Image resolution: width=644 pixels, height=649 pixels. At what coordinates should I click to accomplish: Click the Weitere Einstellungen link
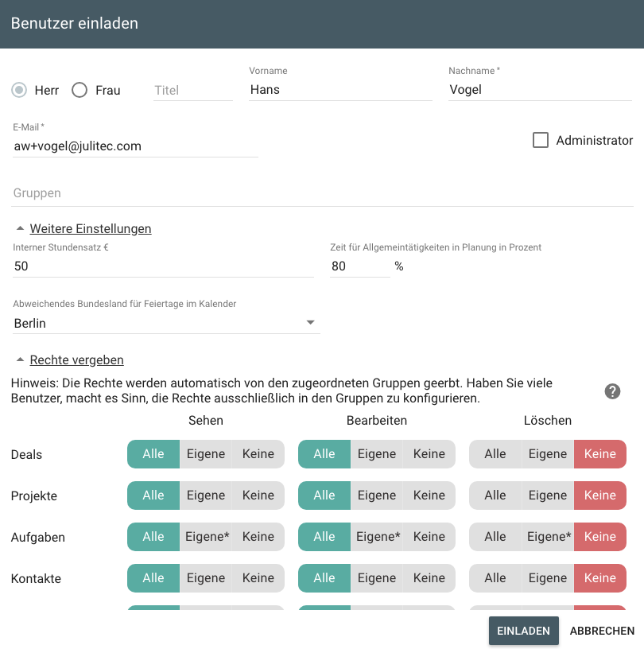91,228
